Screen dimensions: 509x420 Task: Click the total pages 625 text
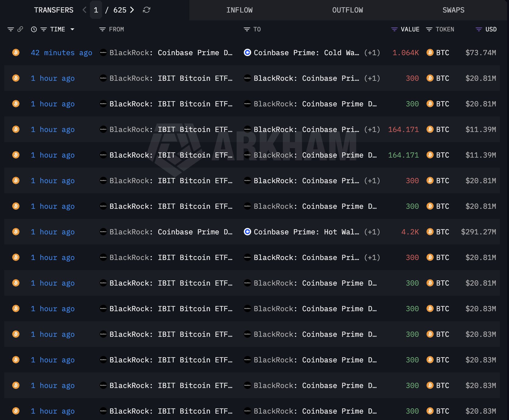(x=120, y=10)
